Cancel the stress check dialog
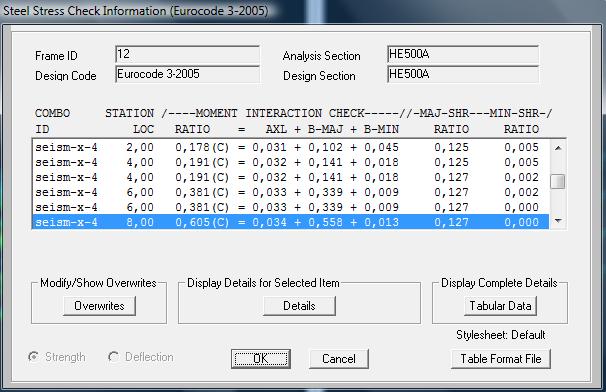The width and height of the screenshot is (606, 392). 339,359
